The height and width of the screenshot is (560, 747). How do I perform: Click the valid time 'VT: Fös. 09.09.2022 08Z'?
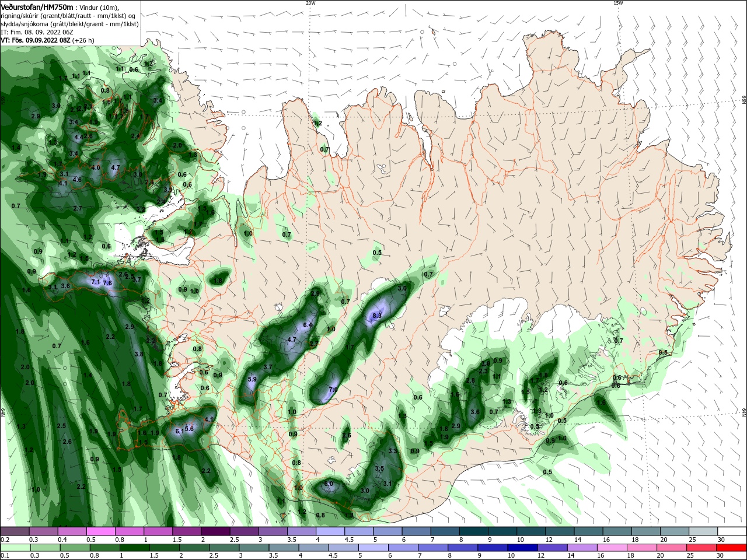(36, 40)
